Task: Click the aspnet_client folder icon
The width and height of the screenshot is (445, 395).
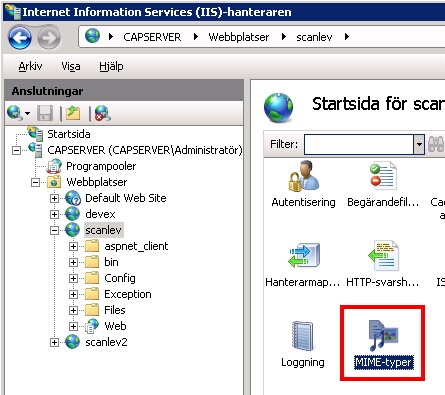Action: (92, 246)
